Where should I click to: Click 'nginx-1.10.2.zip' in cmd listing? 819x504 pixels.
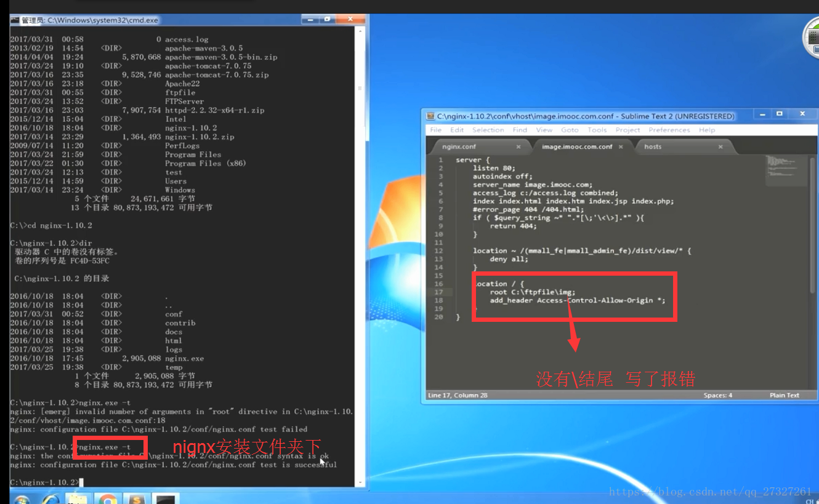coord(200,137)
